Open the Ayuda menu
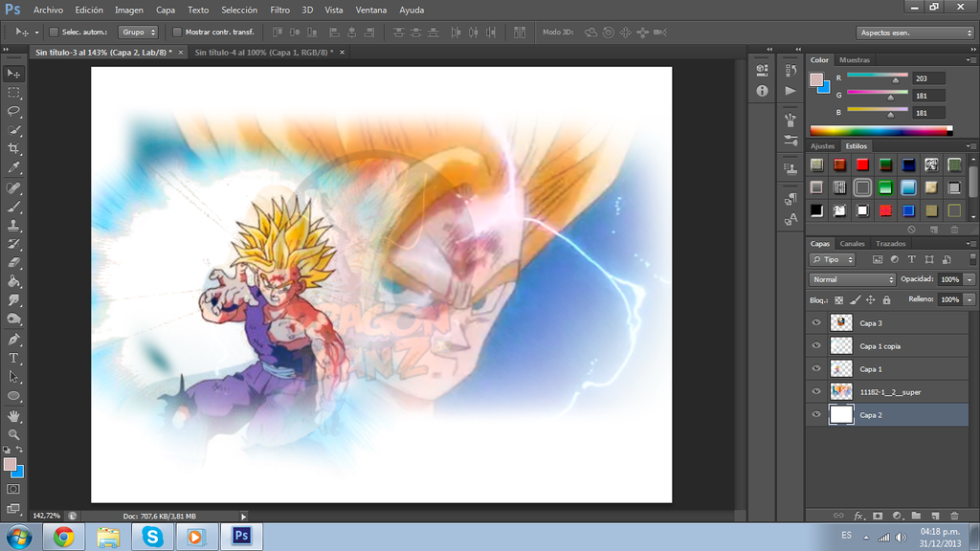Image resolution: width=980 pixels, height=551 pixels. [412, 10]
